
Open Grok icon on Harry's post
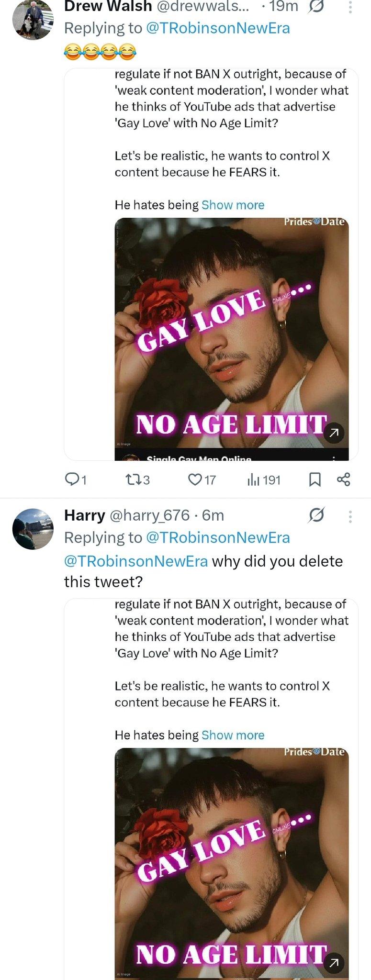tap(316, 515)
